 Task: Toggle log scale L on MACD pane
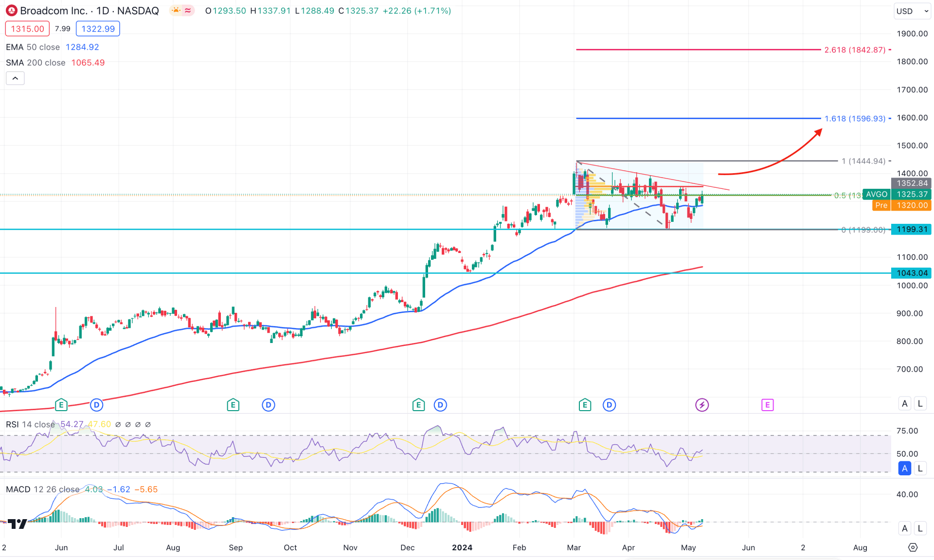click(x=920, y=528)
